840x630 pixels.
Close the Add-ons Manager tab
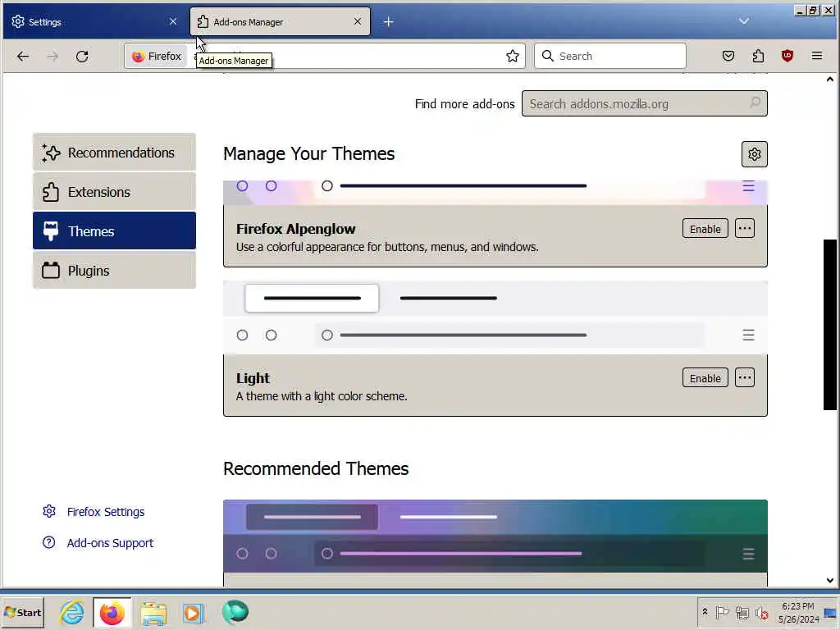pos(358,21)
